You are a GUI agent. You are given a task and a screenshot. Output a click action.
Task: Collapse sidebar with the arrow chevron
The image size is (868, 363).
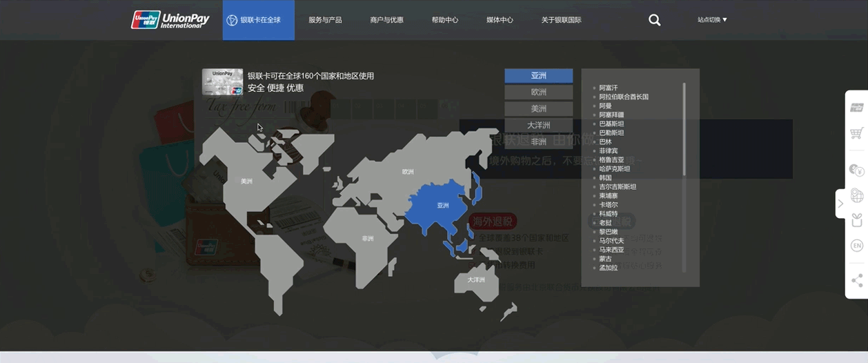coord(840,204)
